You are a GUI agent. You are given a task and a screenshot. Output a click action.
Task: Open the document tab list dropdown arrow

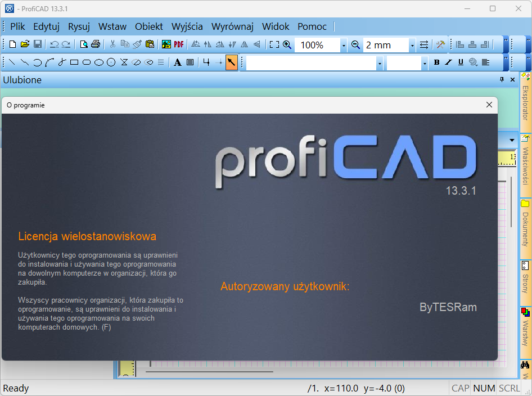[x=512, y=140]
